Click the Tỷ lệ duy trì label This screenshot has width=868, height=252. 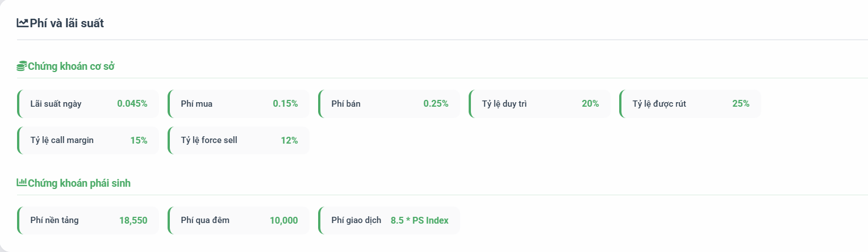(x=504, y=104)
